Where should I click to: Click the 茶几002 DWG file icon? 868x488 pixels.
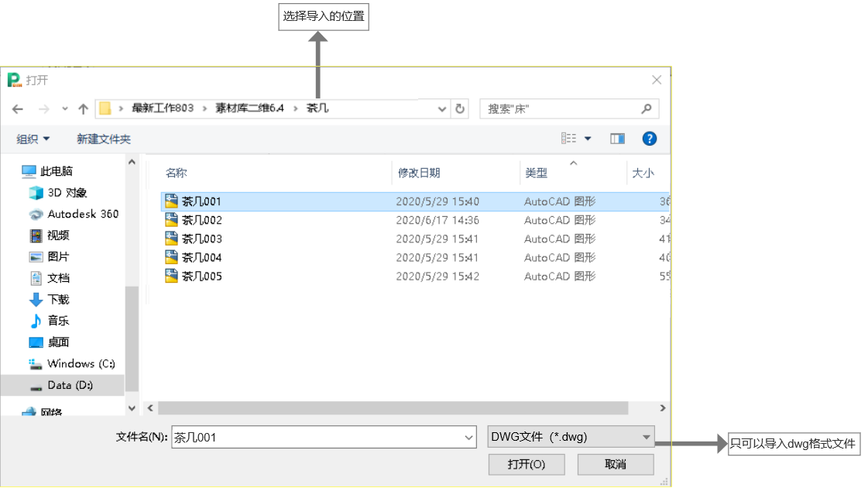[172, 220]
